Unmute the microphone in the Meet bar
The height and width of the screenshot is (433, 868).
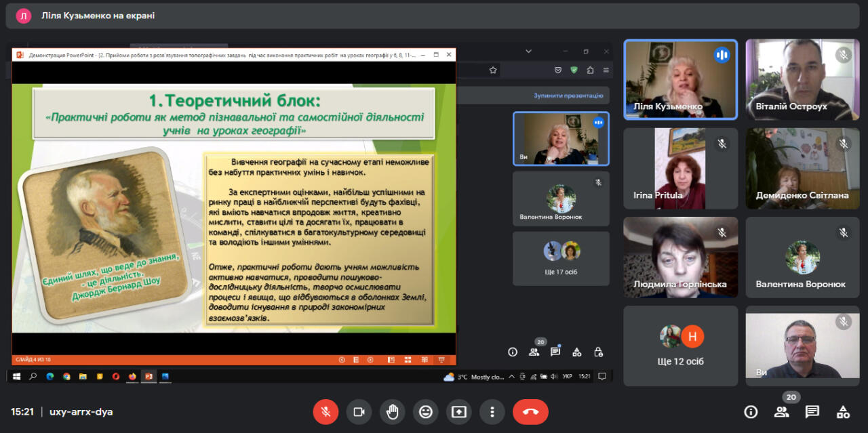[x=325, y=411]
